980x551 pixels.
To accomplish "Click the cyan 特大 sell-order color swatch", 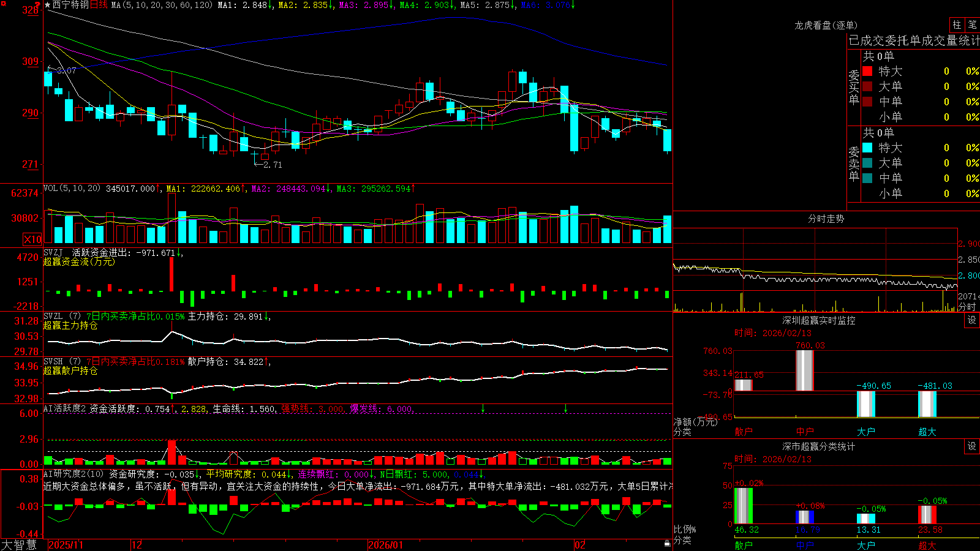I will pyautogui.click(x=867, y=148).
